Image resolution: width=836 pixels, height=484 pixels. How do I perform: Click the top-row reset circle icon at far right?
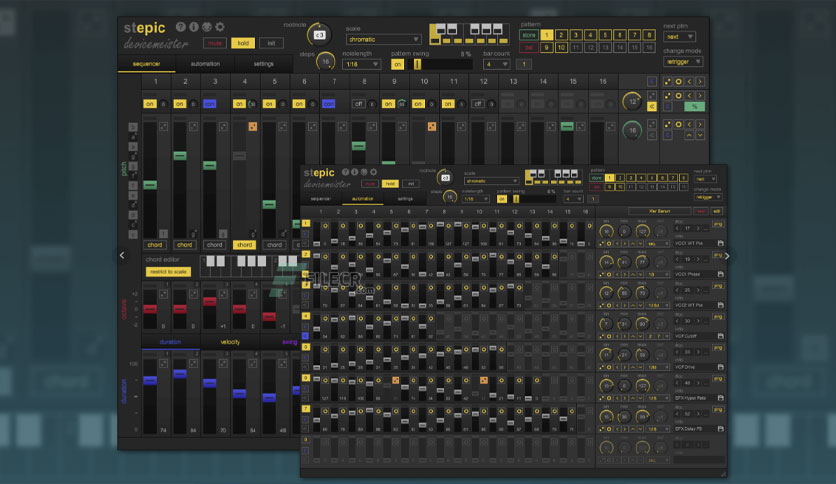(678, 82)
